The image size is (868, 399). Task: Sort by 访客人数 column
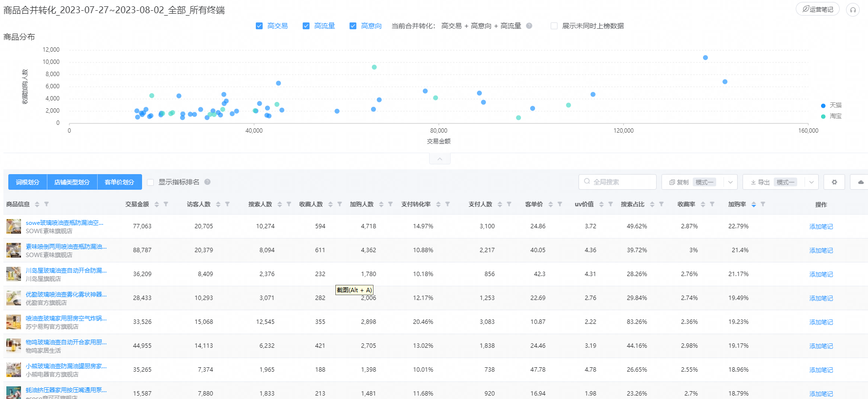218,204
